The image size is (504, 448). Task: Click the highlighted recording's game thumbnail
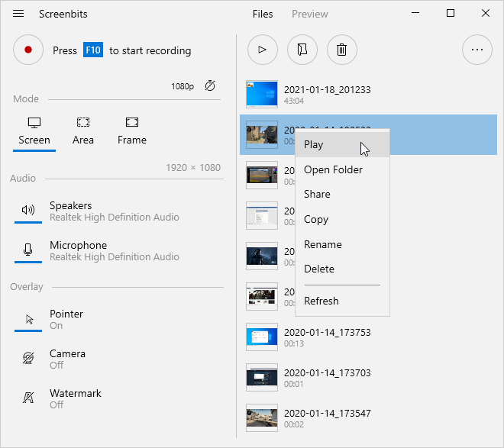pos(262,134)
